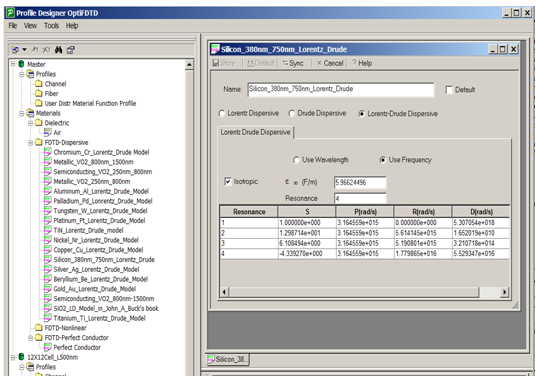Viewport: 536px width, 376px height.
Task: Click the rename icon in tree toolbar
Action: coord(35,50)
